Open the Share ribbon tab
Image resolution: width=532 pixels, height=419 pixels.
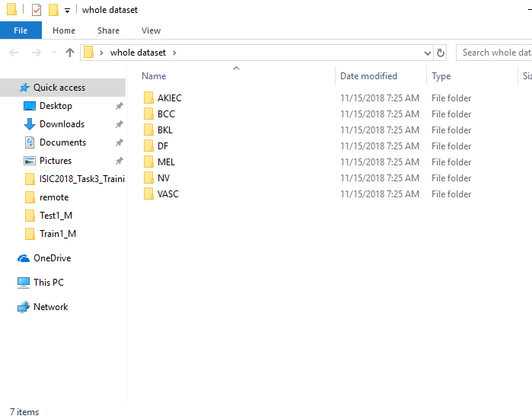tap(108, 30)
